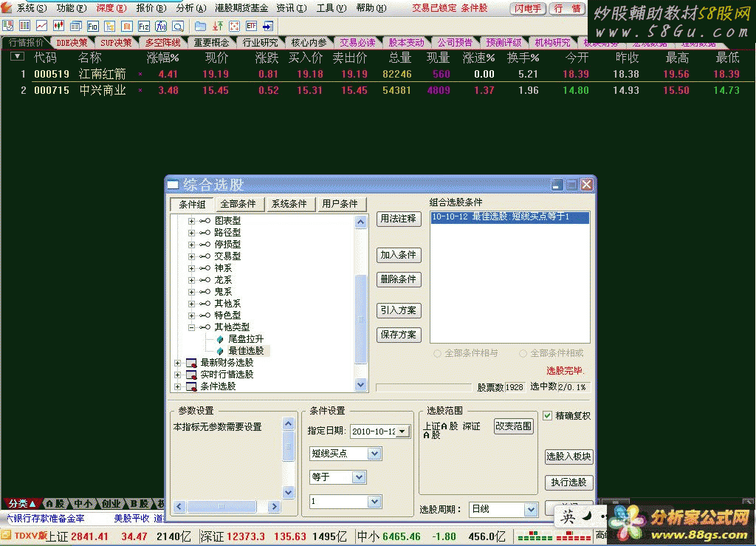Click the 最新财务选股 group icon
The height and width of the screenshot is (546, 756).
click(x=191, y=363)
